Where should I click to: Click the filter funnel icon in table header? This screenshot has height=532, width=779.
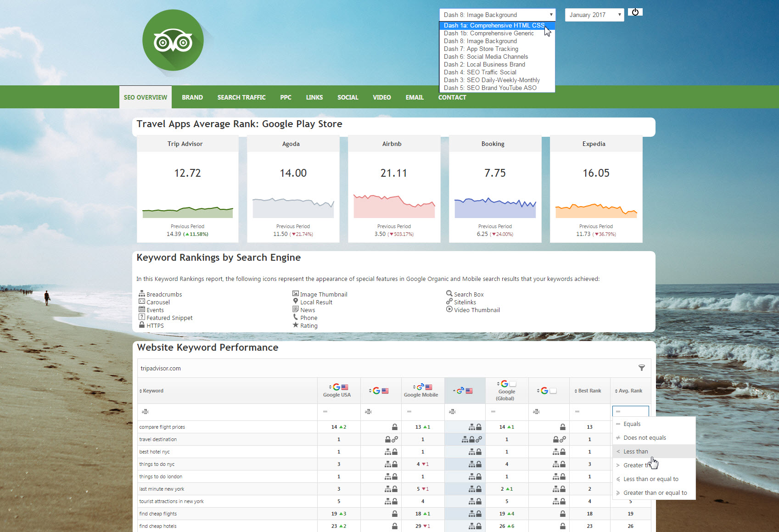click(641, 368)
